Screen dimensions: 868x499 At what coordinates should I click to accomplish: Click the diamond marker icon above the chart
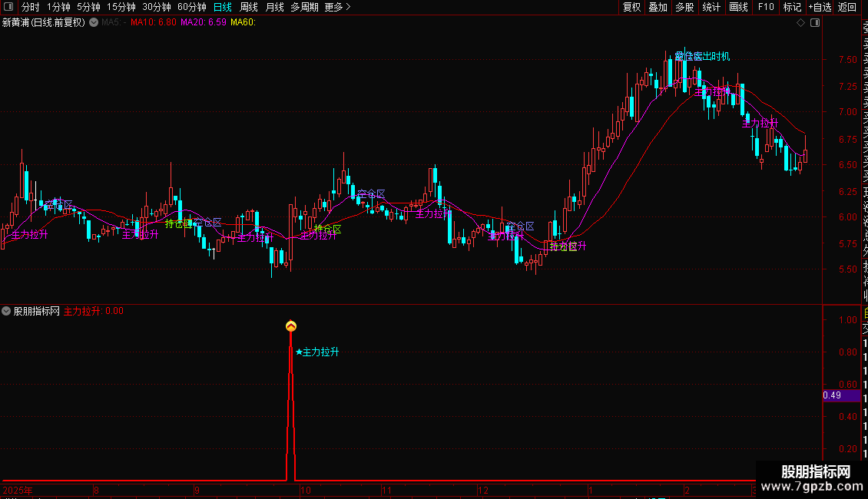(800, 23)
